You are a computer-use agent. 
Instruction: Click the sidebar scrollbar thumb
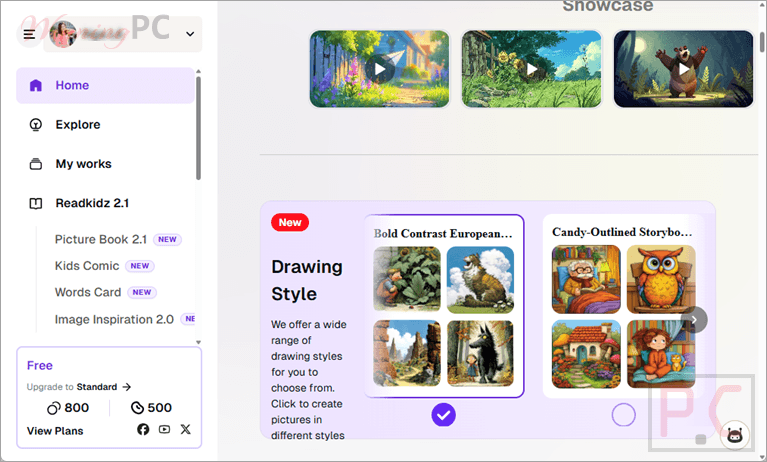(x=199, y=128)
